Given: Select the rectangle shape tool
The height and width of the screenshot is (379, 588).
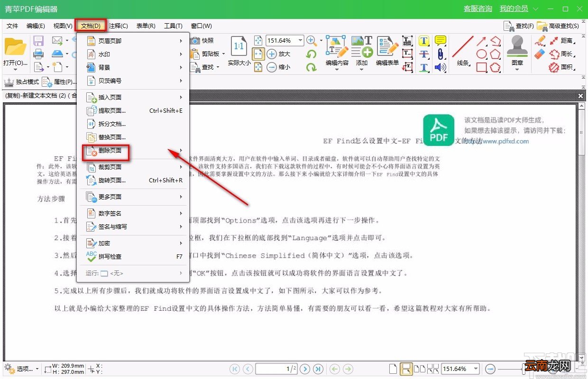Looking at the screenshot, I should (482, 67).
